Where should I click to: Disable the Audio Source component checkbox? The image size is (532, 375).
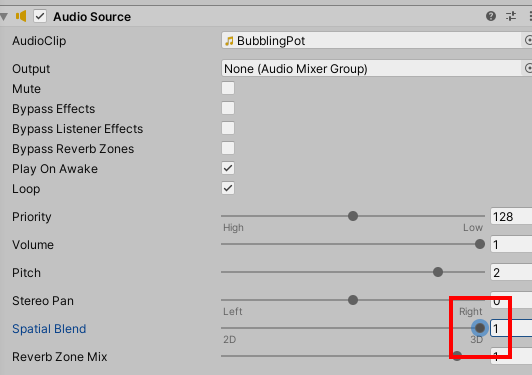40,16
